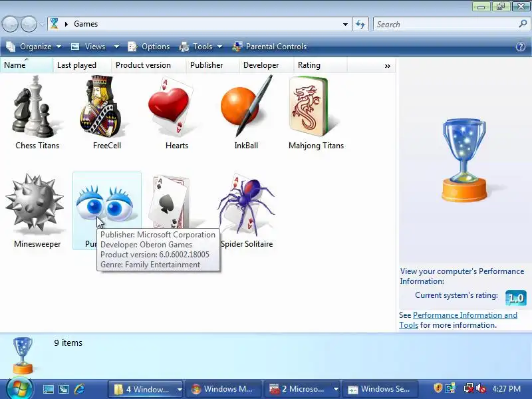532x399 pixels.
Task: Select the Spider Solitaire spider icon
Action: 247,205
